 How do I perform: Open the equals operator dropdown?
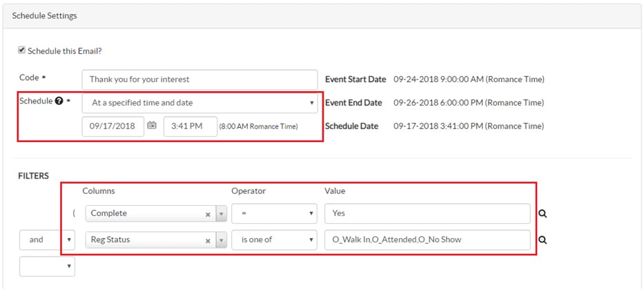pos(273,214)
